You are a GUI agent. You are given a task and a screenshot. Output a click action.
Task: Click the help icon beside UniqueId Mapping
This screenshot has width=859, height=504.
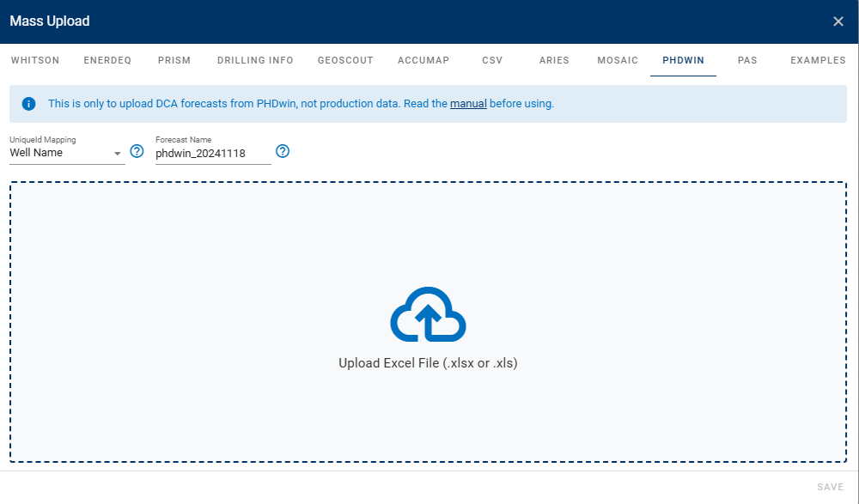(137, 151)
